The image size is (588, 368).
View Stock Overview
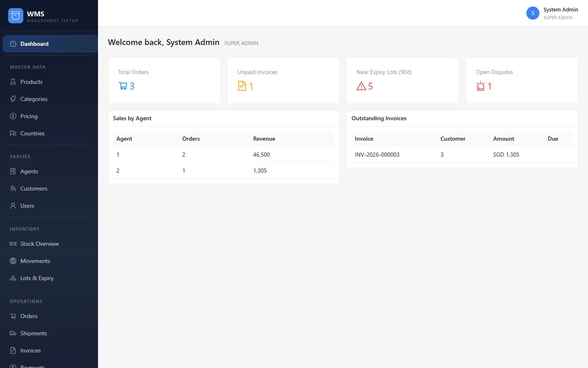click(51, 244)
